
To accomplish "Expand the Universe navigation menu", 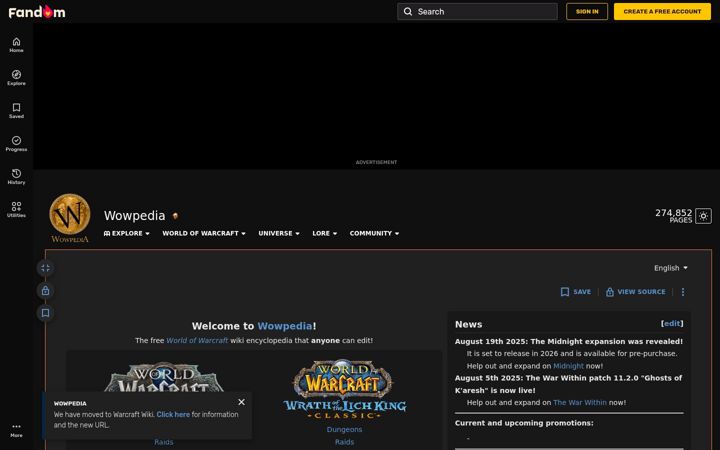I will click(x=279, y=233).
